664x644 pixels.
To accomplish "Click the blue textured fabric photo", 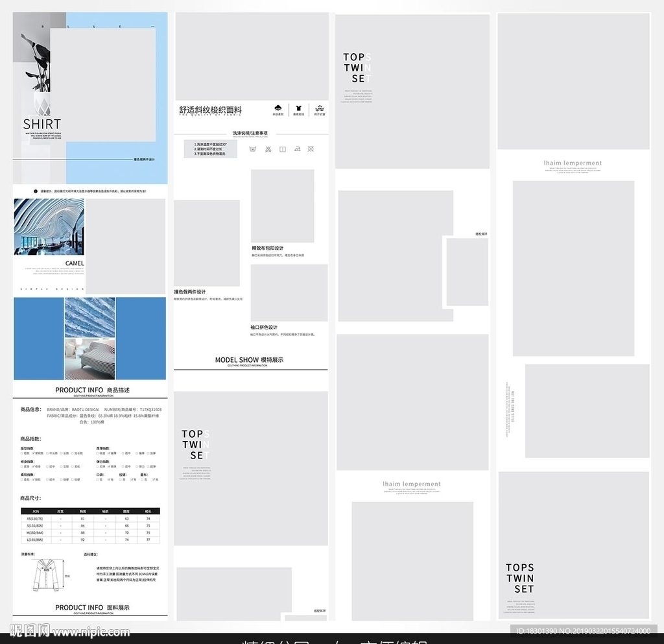I will [89, 318].
